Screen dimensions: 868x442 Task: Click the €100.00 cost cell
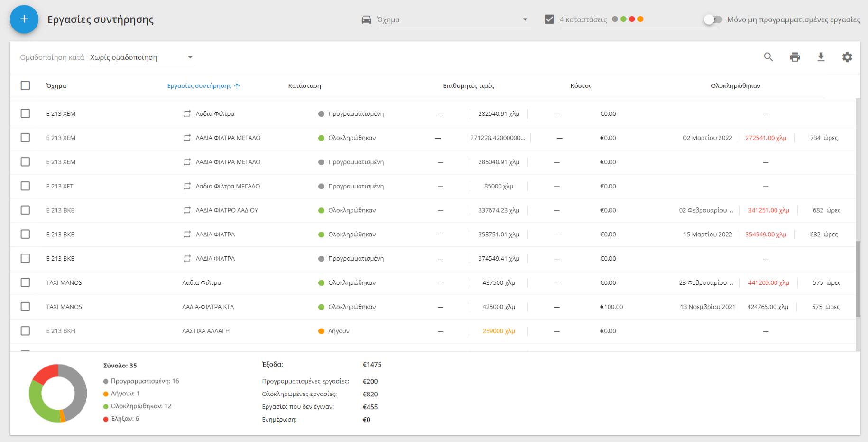pyautogui.click(x=611, y=307)
